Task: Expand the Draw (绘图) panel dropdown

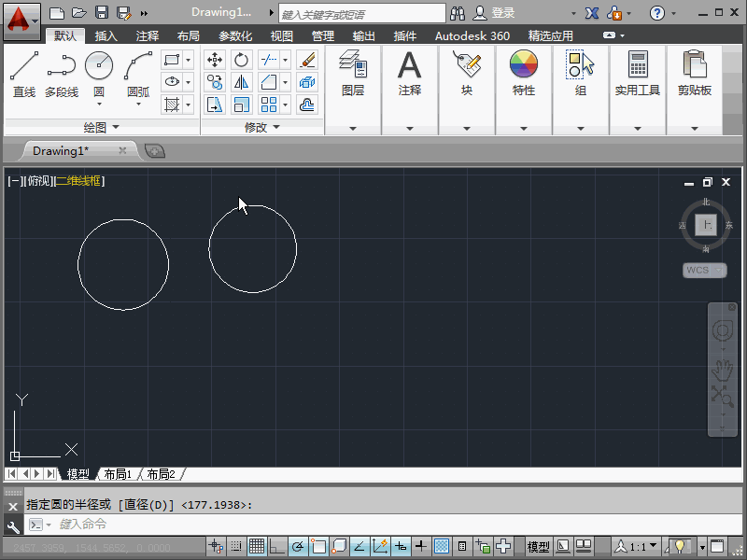Action: (x=101, y=127)
